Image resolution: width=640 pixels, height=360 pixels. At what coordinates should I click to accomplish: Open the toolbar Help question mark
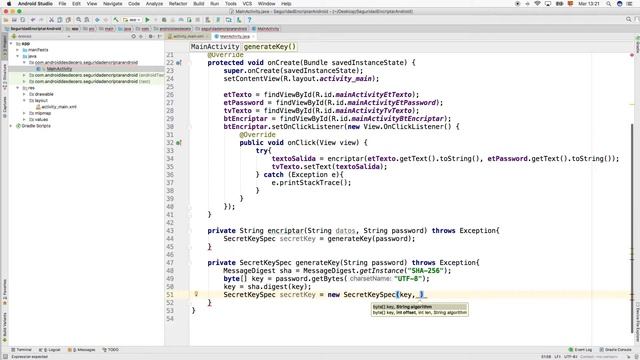pos(249,20)
